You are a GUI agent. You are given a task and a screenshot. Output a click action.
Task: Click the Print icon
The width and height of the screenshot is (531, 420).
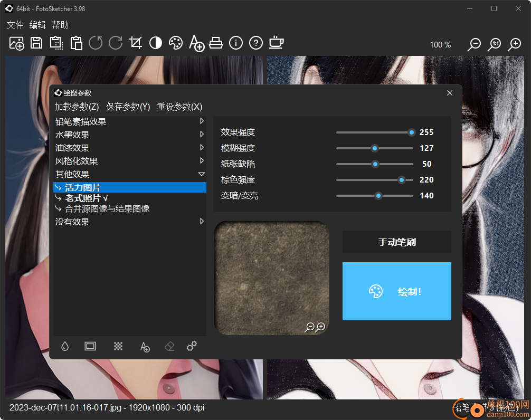(216, 43)
